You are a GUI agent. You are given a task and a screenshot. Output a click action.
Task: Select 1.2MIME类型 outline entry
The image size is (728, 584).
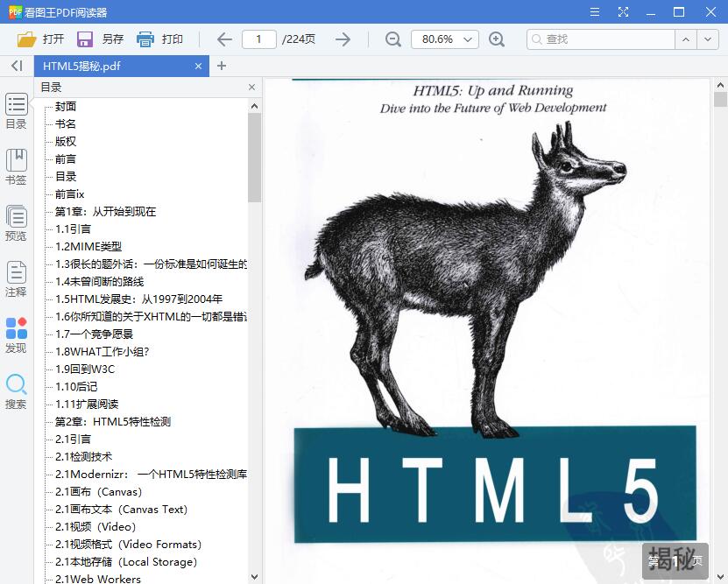(x=88, y=247)
